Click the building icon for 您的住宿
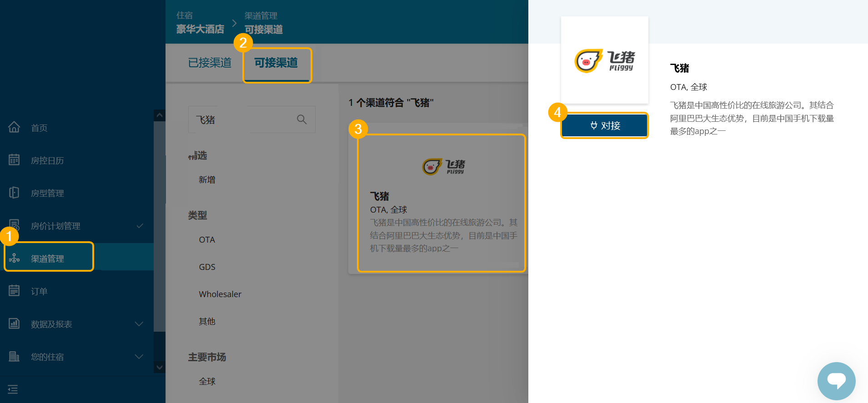Screen dimensions: 868x403 (14, 356)
